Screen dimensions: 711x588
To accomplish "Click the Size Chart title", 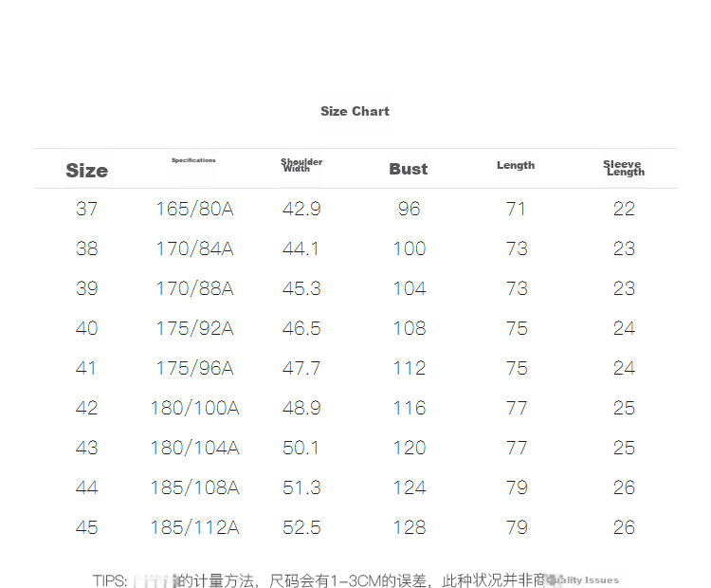I will tap(355, 111).
